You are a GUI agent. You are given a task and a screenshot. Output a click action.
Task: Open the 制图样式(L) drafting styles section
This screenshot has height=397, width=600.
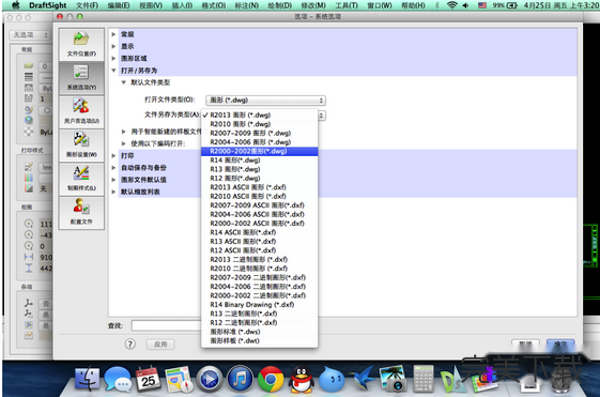pyautogui.click(x=82, y=179)
